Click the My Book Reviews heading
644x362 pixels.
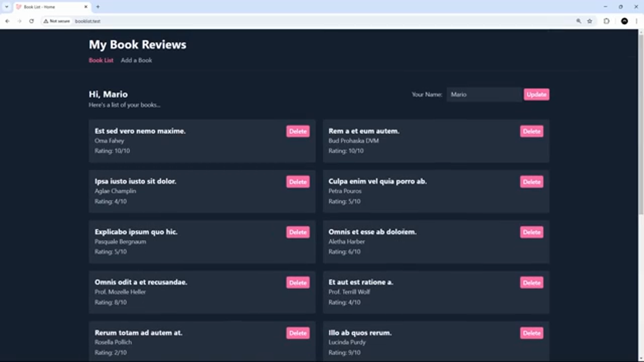pyautogui.click(x=137, y=45)
